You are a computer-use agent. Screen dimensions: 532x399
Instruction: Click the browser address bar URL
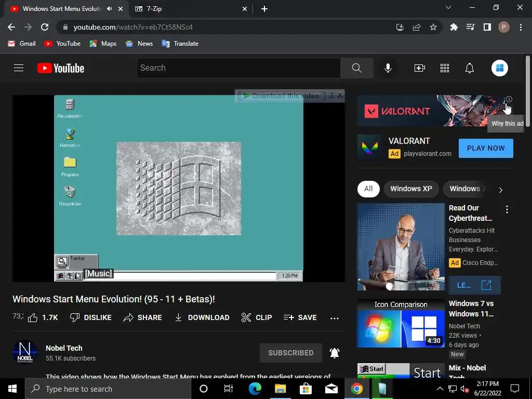[x=133, y=27]
